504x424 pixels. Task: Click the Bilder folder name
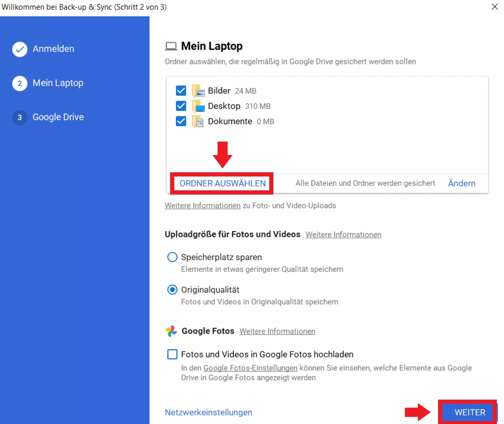point(219,91)
